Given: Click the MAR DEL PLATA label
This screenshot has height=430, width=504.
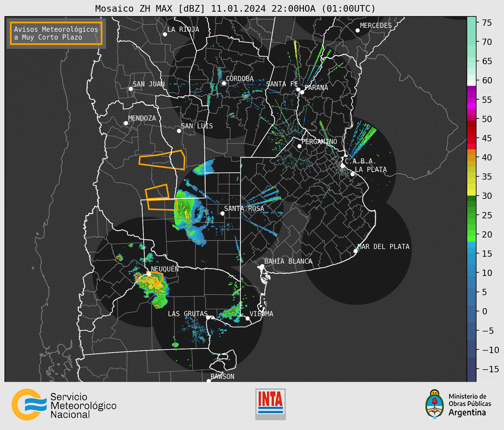Looking at the screenshot, I should click(x=383, y=246).
